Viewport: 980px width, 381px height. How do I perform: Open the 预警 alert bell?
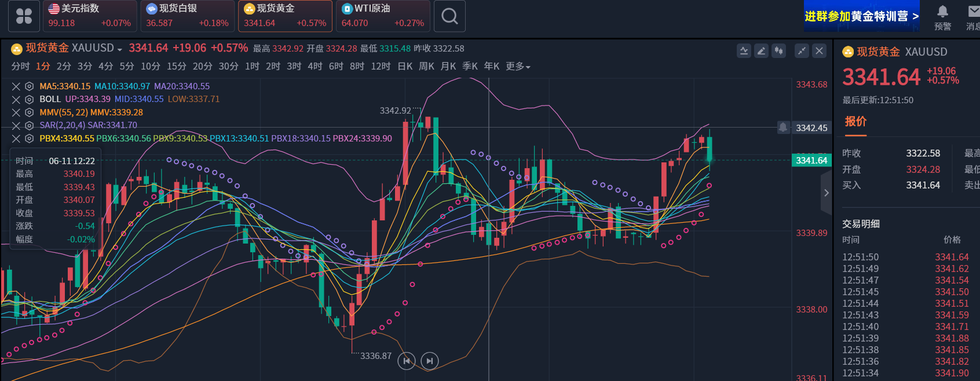pyautogui.click(x=942, y=17)
